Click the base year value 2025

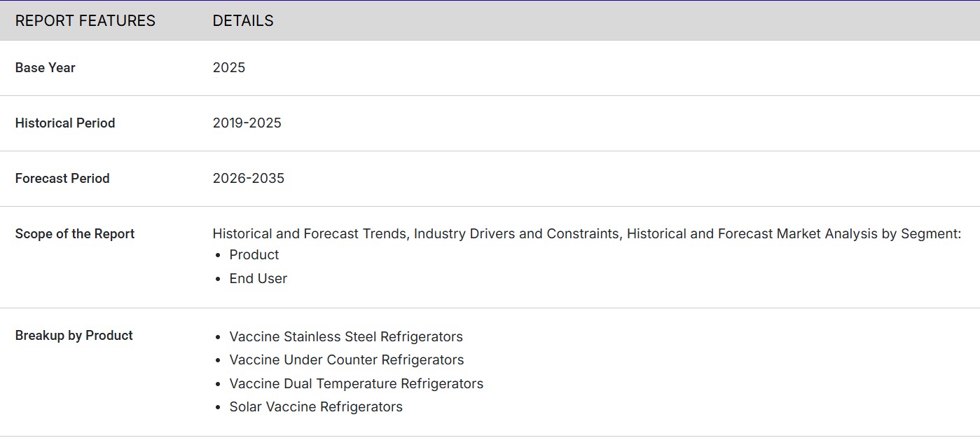(229, 68)
